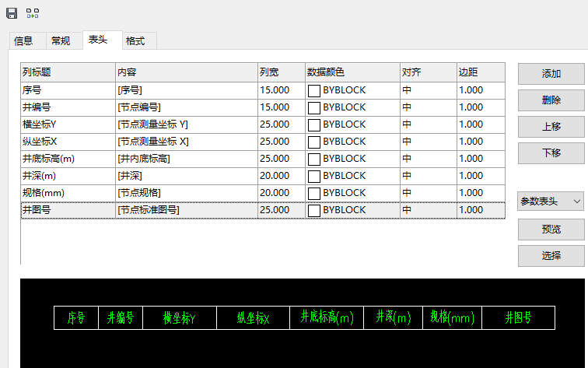Image resolution: width=588 pixels, height=368 pixels.
Task: Pick the color swatch in the 规格(mm) row
Action: 314,194
